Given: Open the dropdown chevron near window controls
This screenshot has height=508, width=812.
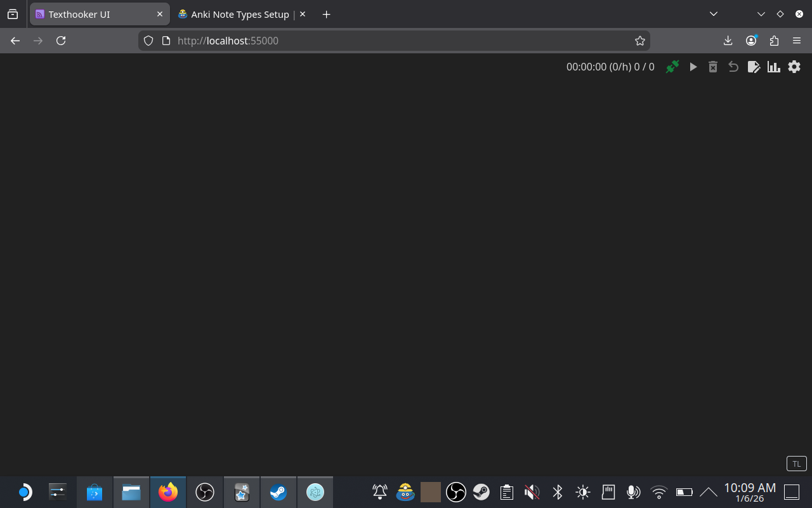Looking at the screenshot, I should [761, 14].
